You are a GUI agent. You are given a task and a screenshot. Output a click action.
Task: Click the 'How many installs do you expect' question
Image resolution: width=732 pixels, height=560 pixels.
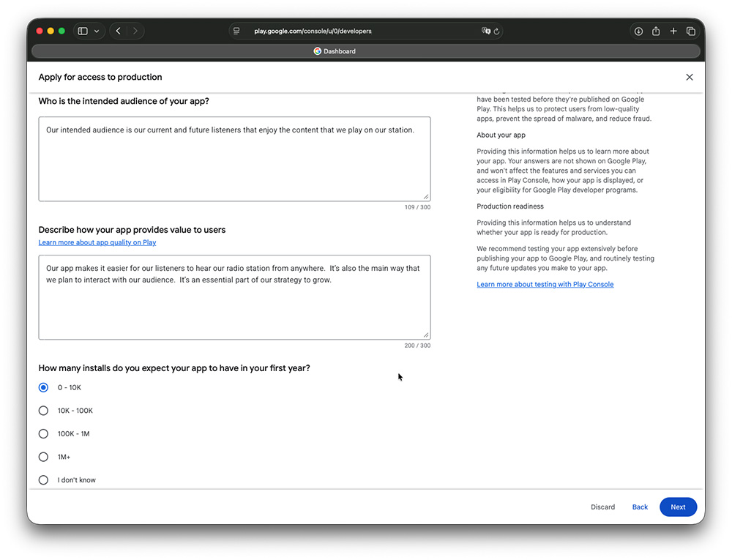point(174,368)
